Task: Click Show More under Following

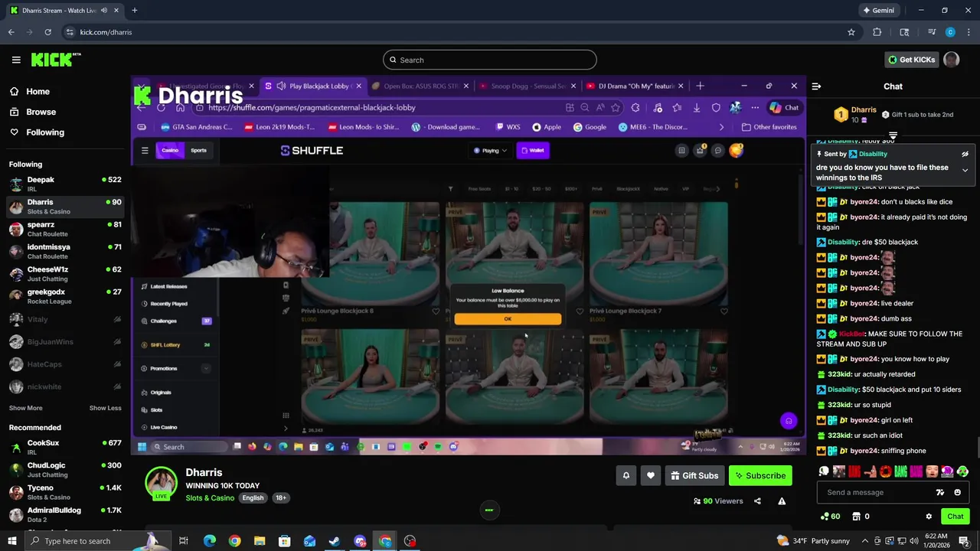Action: coord(25,408)
